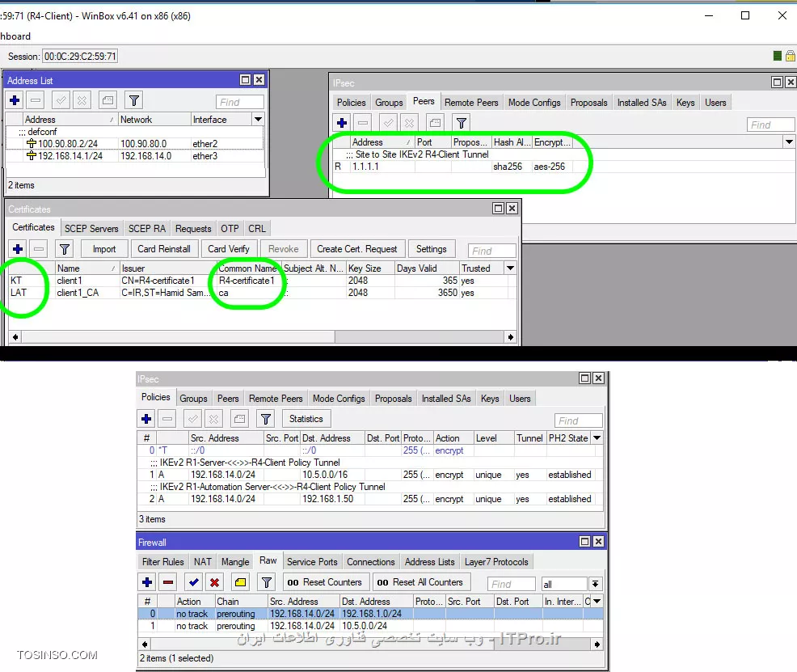The height and width of the screenshot is (672, 797).
Task: Enable rule blue checkmark in Firewall toolbar
Action: (x=194, y=582)
